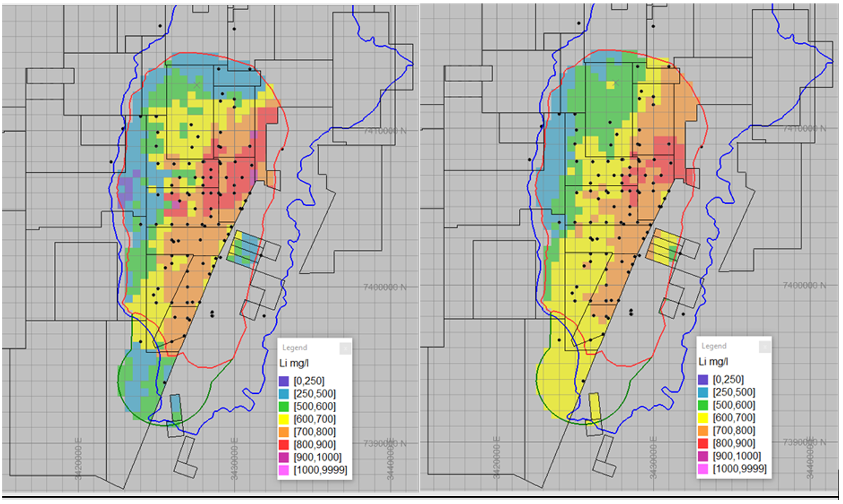
Task: Click the 'Legend' title bar on right map
Action: 714,346
